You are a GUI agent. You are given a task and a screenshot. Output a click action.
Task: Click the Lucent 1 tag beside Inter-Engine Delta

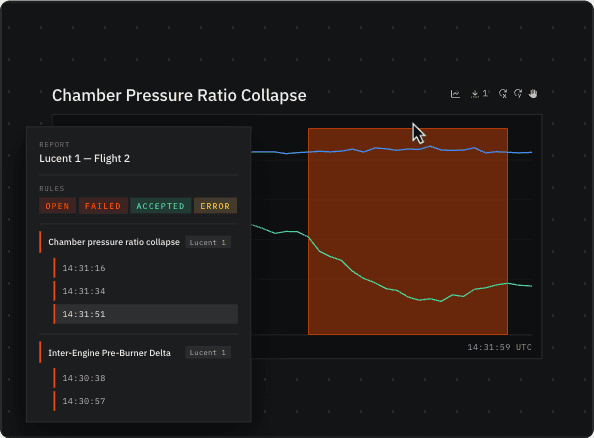click(x=208, y=352)
